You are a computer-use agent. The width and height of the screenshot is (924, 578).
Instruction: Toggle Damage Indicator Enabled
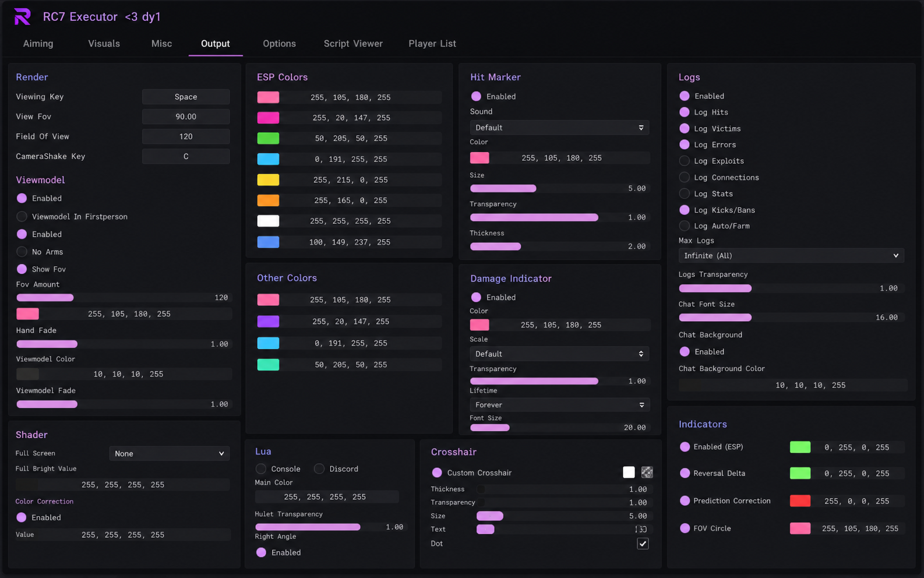coord(476,297)
